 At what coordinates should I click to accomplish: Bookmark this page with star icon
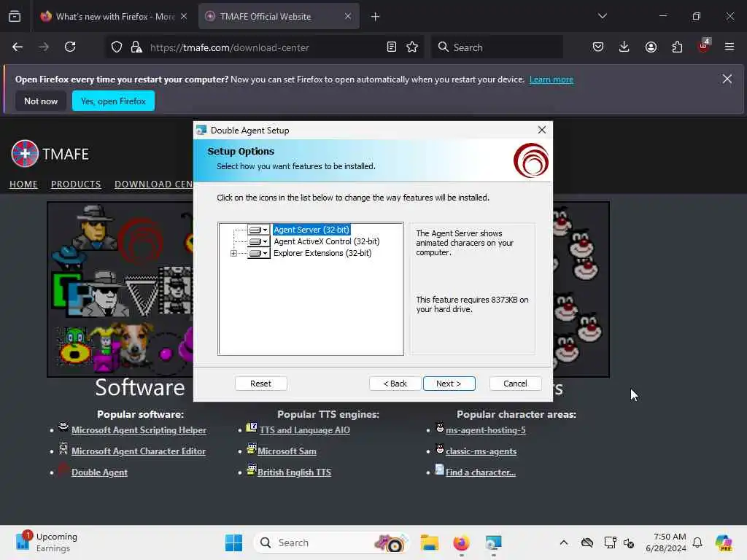[x=413, y=47]
